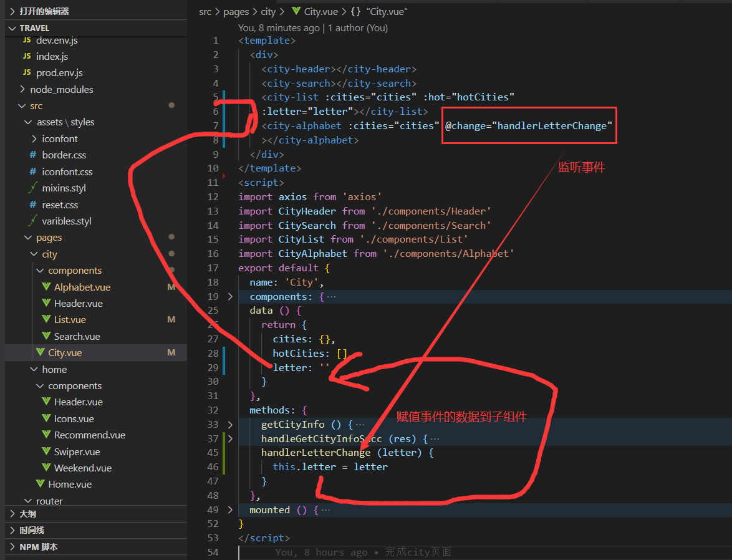Expand the 时间线 timeline section
Image resolution: width=732 pixels, height=560 pixels.
pos(12,530)
